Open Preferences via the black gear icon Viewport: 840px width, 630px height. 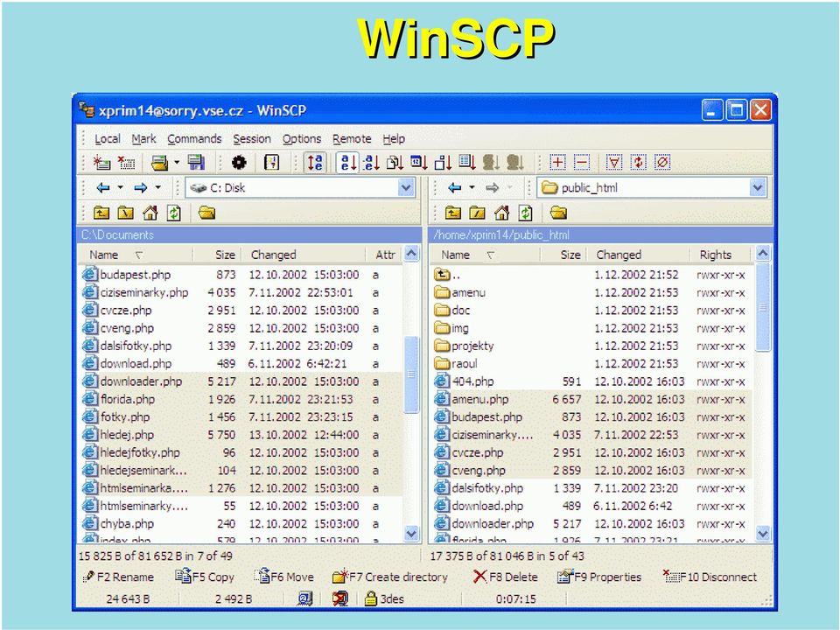pos(239,163)
